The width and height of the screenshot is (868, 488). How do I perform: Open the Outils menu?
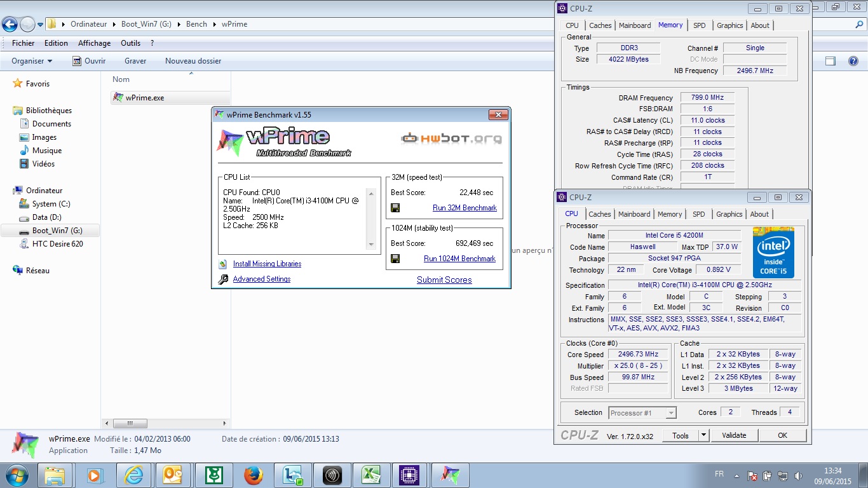tap(130, 43)
